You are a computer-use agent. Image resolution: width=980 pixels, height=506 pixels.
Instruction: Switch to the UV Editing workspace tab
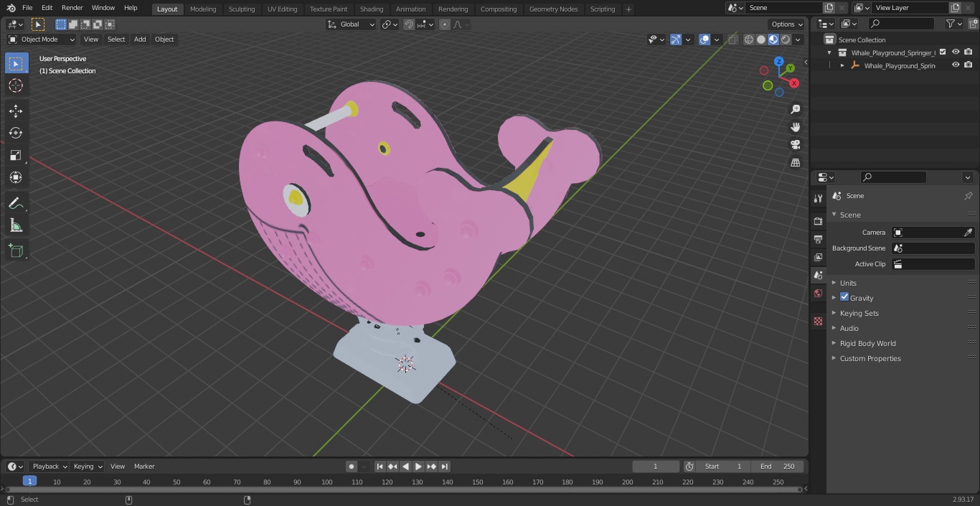(x=282, y=9)
